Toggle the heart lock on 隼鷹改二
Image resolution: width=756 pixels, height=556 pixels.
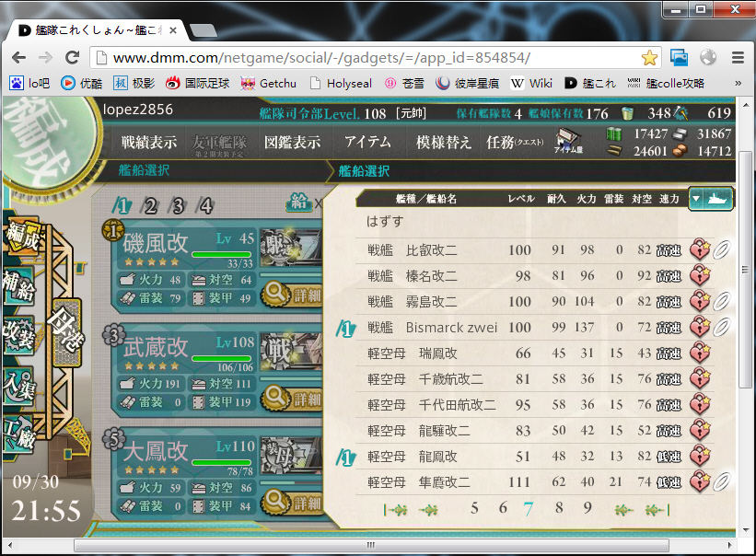click(700, 481)
